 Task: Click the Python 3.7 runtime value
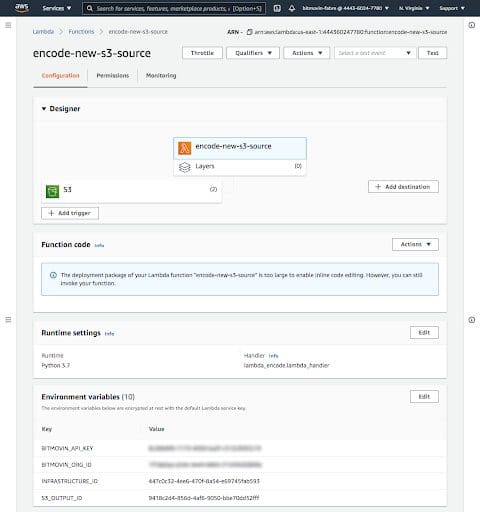[56, 365]
